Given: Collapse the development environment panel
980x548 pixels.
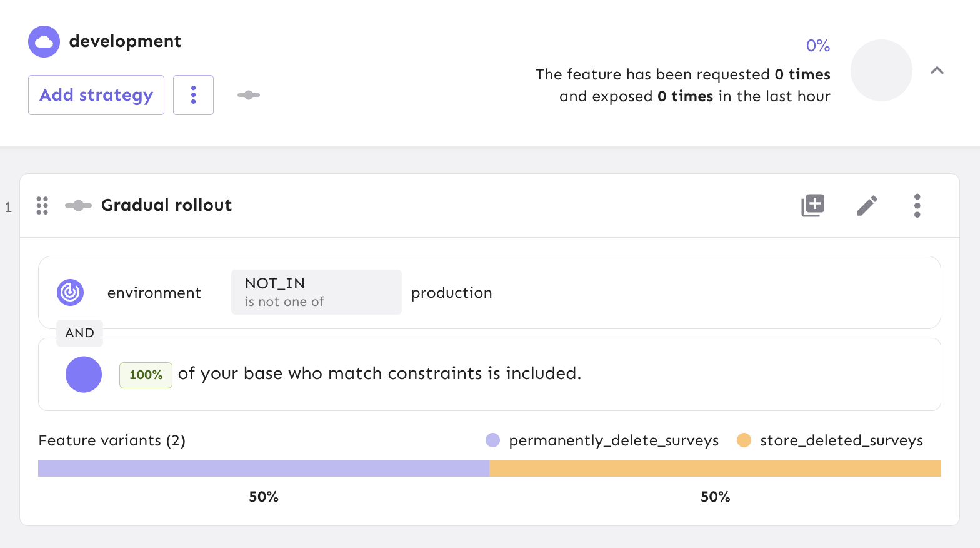Looking at the screenshot, I should click(937, 71).
